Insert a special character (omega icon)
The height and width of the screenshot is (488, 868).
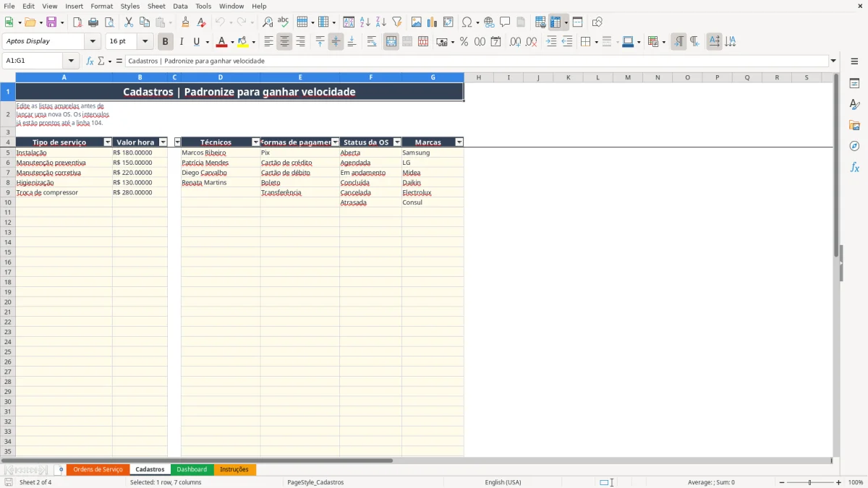[x=467, y=22]
